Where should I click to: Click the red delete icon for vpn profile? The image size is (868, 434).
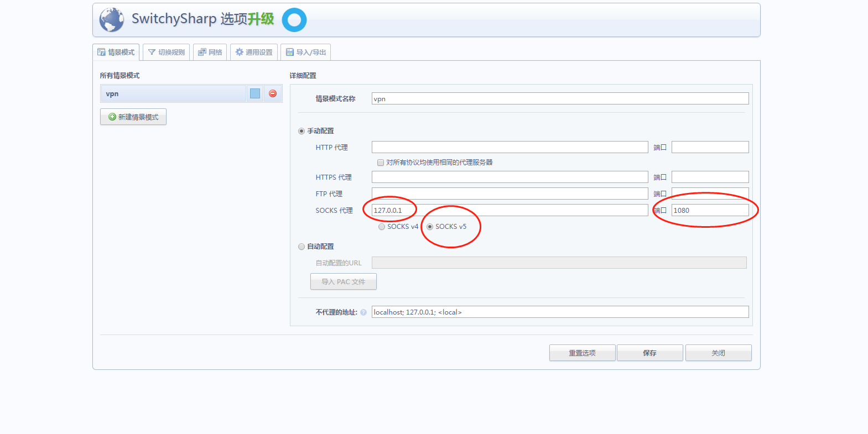[273, 93]
